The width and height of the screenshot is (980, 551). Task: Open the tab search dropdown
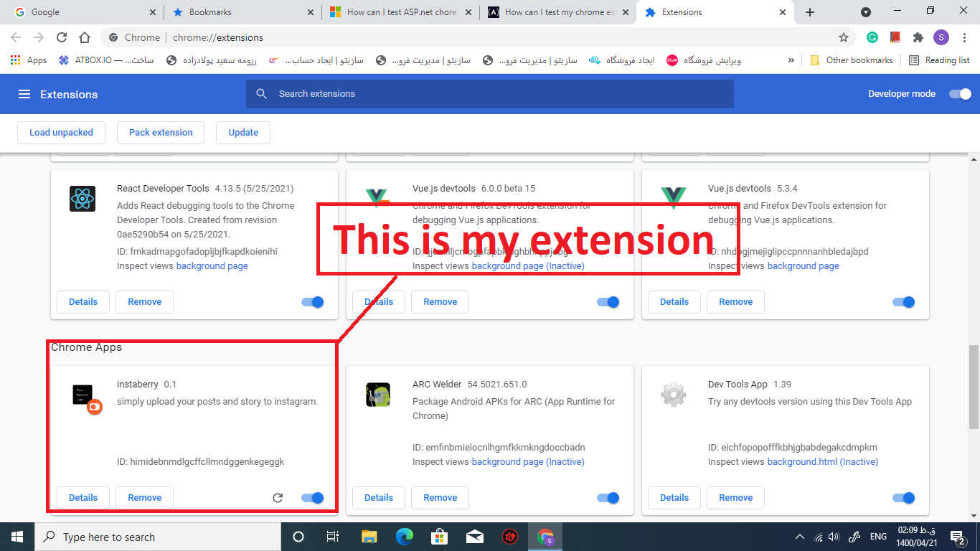[866, 12]
